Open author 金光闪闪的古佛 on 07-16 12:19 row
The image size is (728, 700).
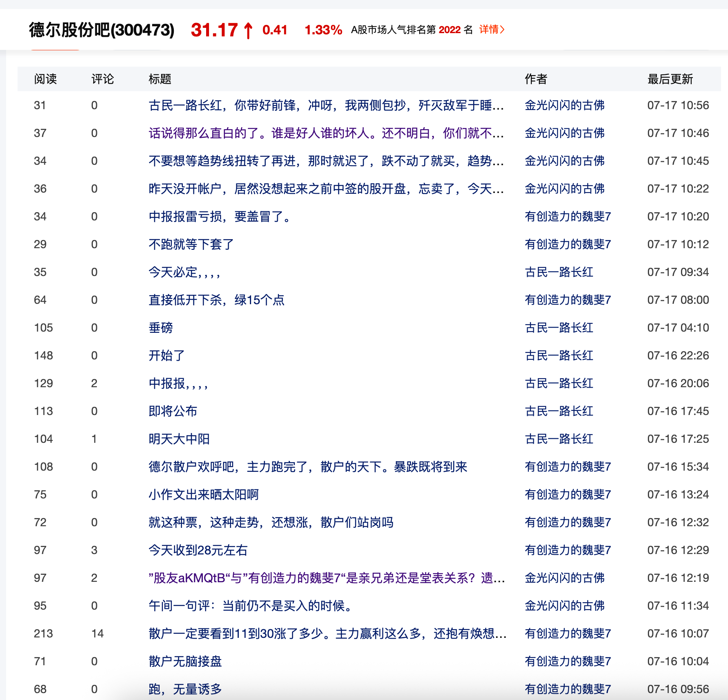click(565, 578)
